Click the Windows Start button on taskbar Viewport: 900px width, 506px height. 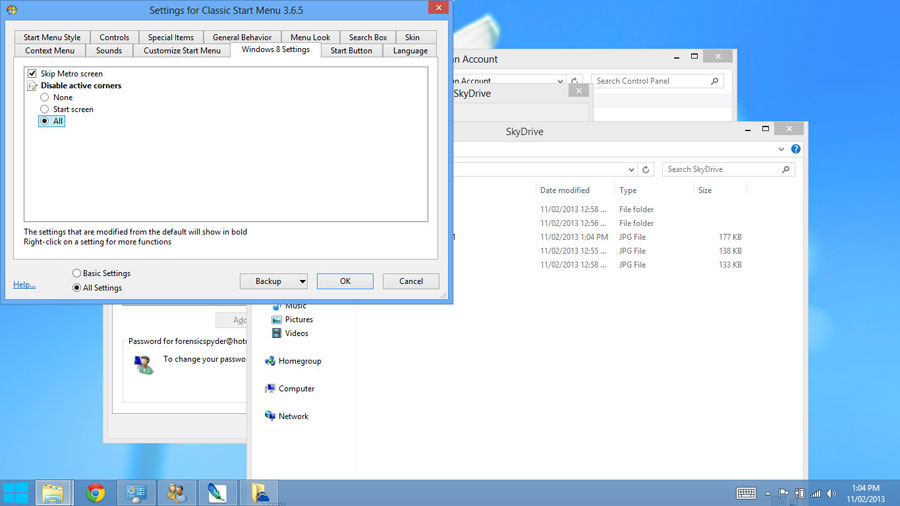point(15,493)
